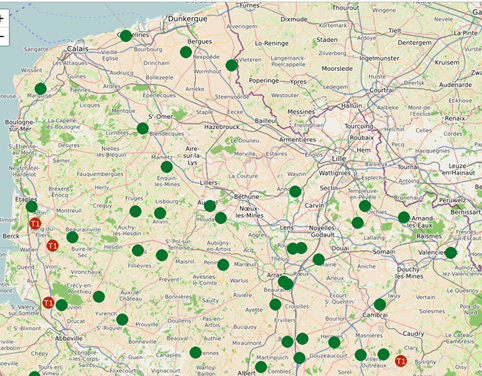Click the green marker at Gravelines
This screenshot has width=482, height=376.
coord(126,36)
